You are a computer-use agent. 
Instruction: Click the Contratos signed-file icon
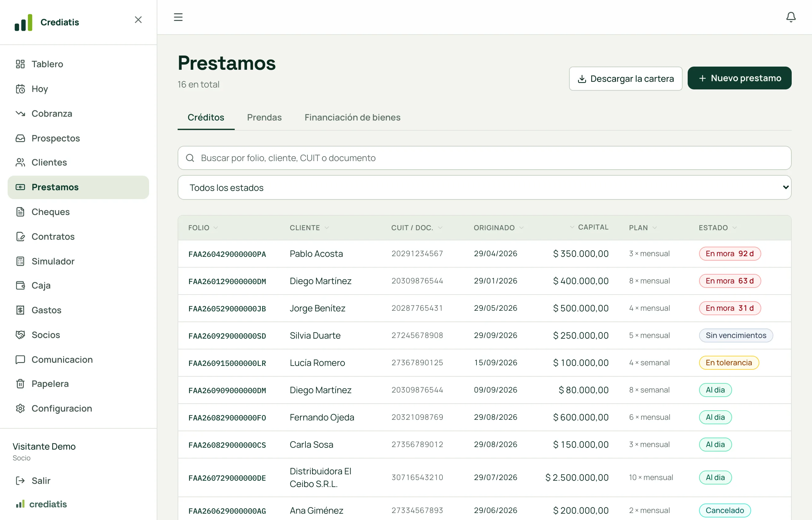[20, 236]
